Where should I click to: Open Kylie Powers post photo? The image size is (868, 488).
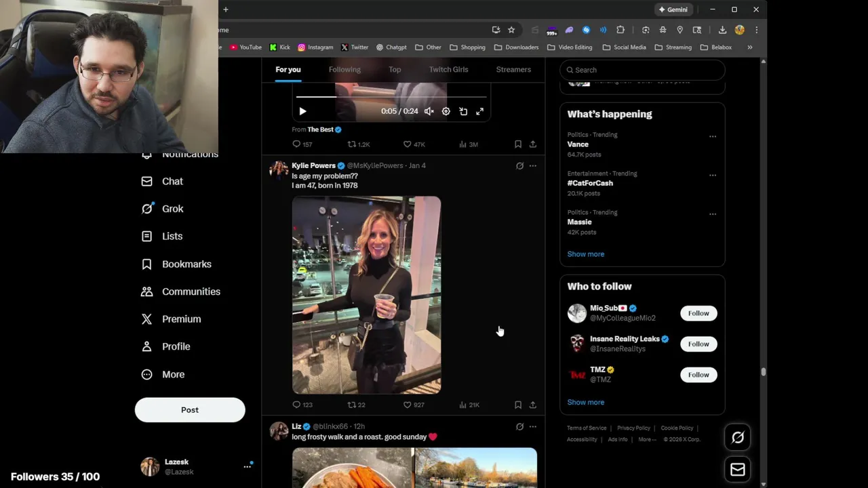[366, 295]
